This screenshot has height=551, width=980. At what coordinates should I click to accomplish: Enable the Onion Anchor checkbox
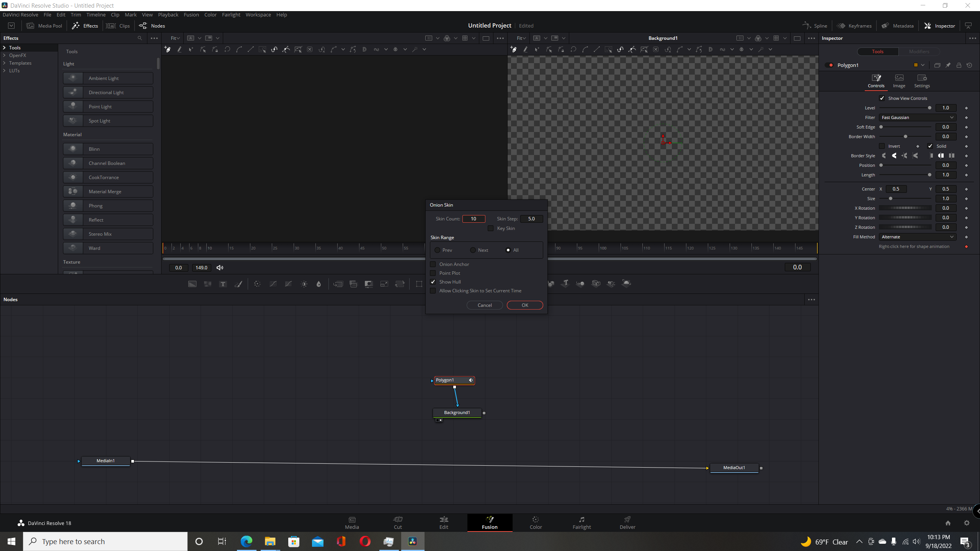point(433,264)
